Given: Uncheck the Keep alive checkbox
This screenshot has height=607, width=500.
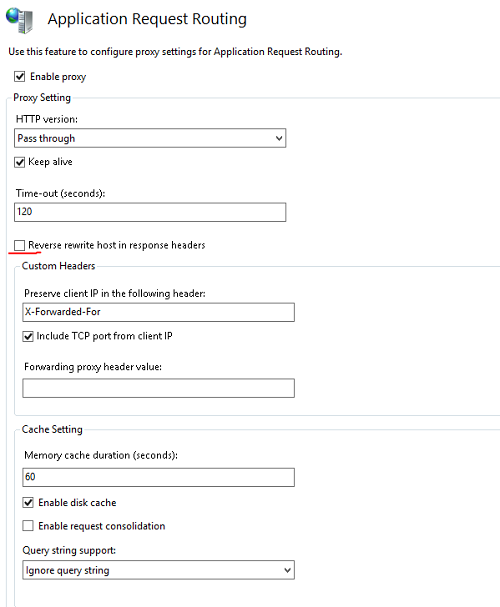Looking at the screenshot, I should 20,162.
